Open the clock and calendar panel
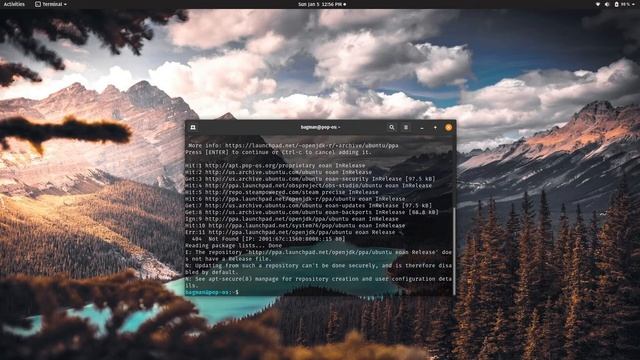This screenshot has height=360, width=640. (x=322, y=4)
